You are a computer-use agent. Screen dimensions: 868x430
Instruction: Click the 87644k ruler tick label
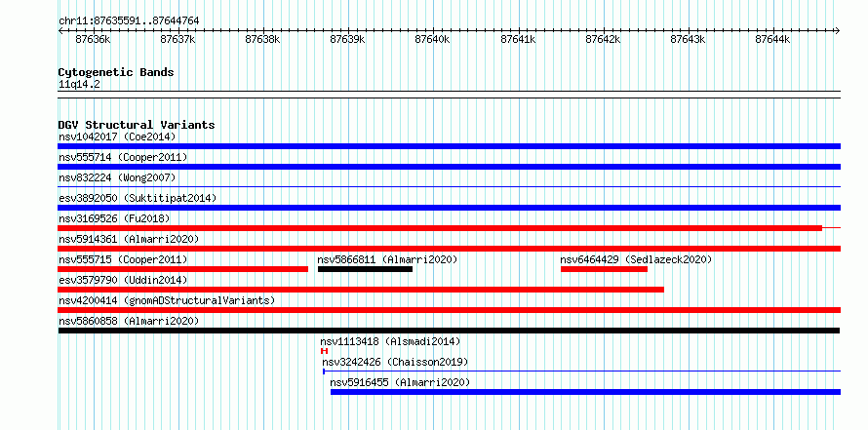[x=772, y=39]
